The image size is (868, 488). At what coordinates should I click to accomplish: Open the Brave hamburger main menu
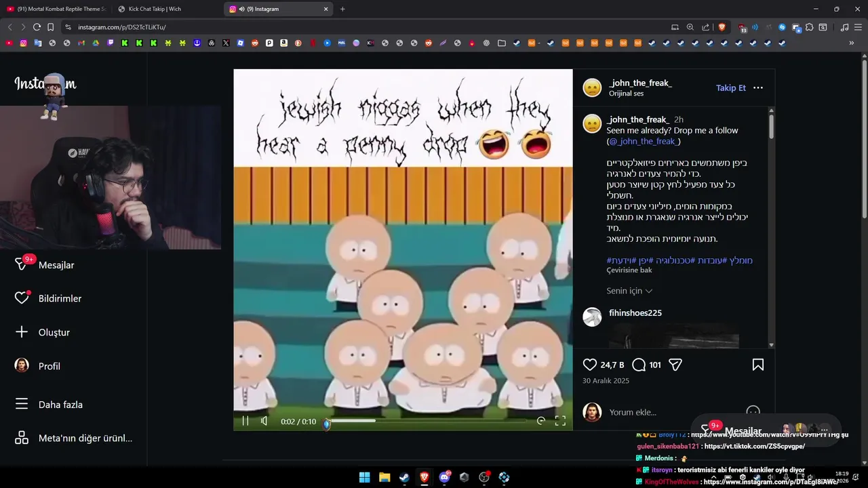pyautogui.click(x=858, y=27)
